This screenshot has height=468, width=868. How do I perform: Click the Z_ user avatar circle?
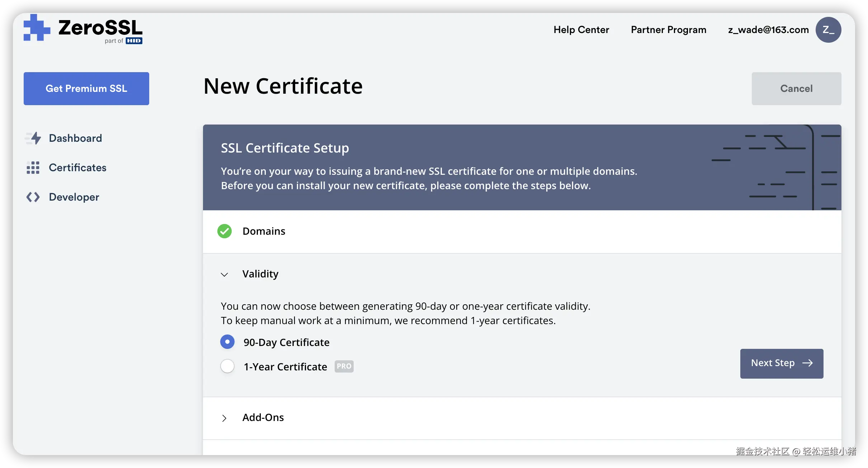coord(828,30)
